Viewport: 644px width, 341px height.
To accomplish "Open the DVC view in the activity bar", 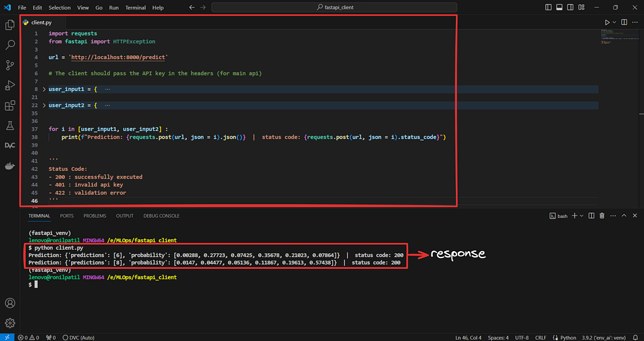I will (x=10, y=146).
